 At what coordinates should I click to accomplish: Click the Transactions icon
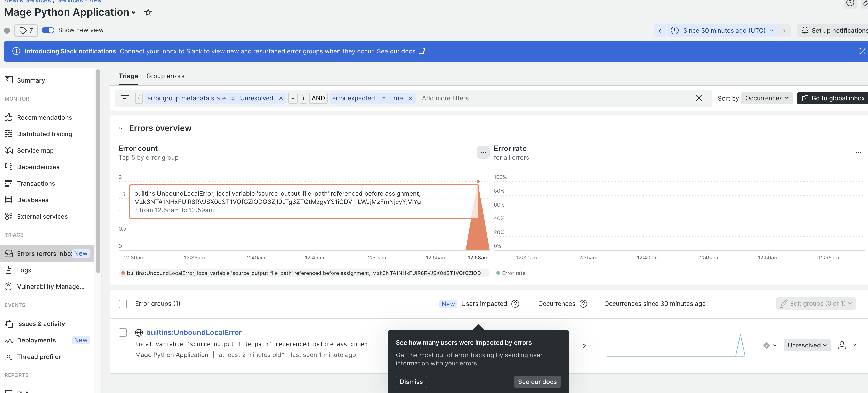coord(9,183)
